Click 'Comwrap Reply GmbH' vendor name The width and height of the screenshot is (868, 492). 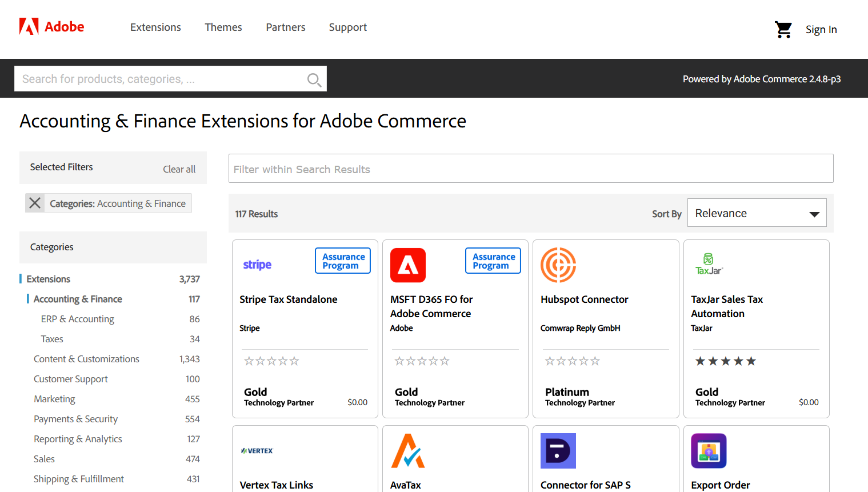pos(581,328)
